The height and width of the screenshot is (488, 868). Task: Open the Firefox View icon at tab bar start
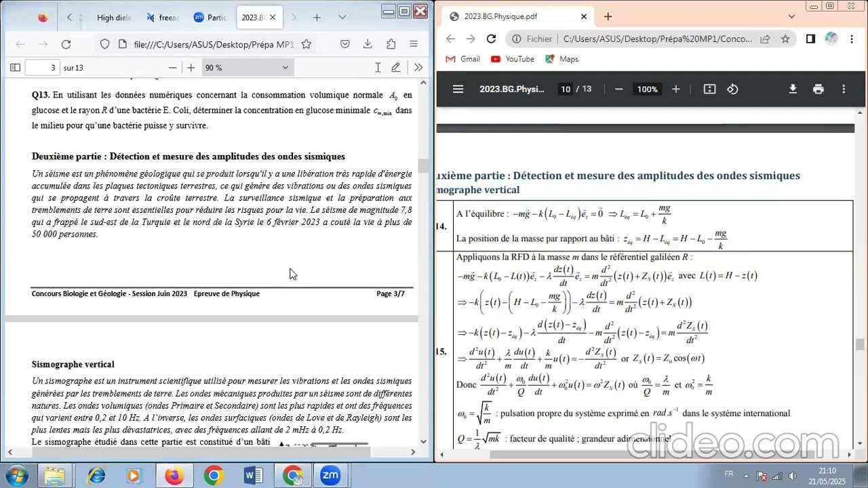click(43, 18)
